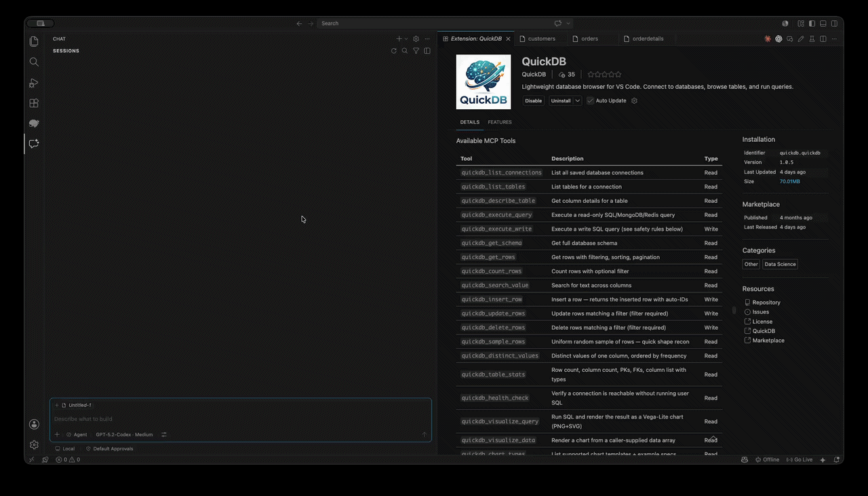The width and height of the screenshot is (868, 496).
Task: Filter the chat sessions
Action: click(416, 51)
